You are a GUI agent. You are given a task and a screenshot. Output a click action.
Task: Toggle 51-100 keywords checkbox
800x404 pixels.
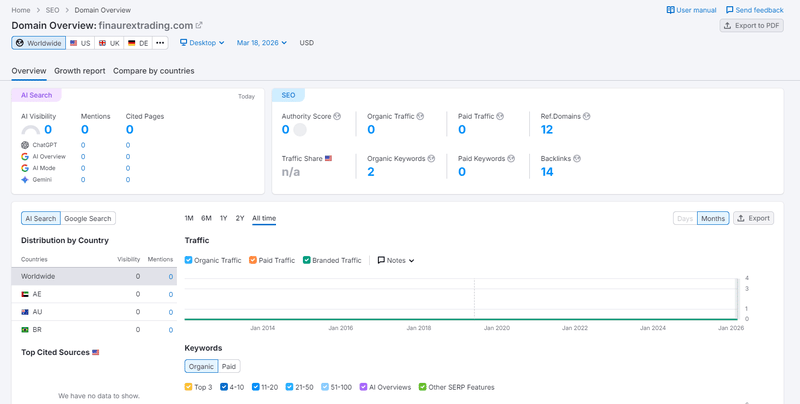click(x=325, y=387)
